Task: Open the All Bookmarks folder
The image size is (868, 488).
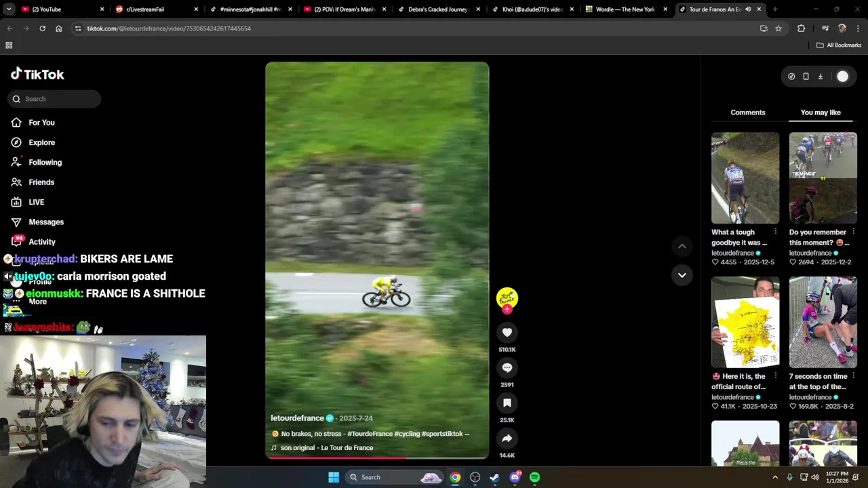Action: (839, 45)
